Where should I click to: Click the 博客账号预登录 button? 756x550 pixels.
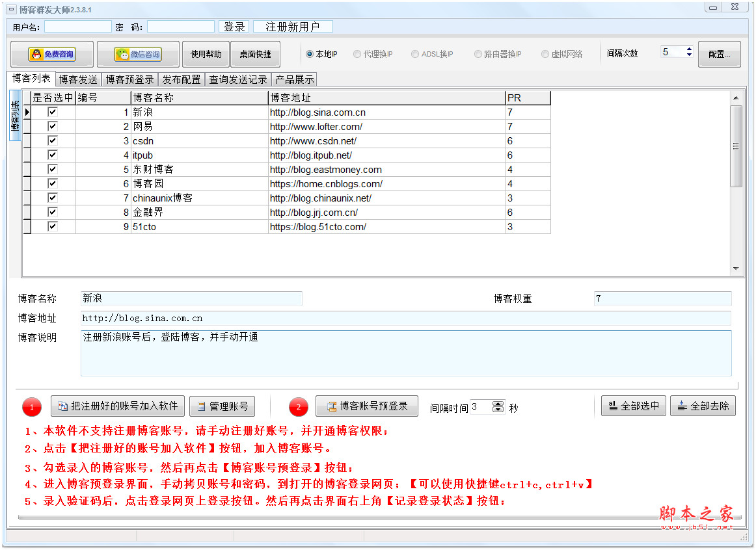click(367, 406)
